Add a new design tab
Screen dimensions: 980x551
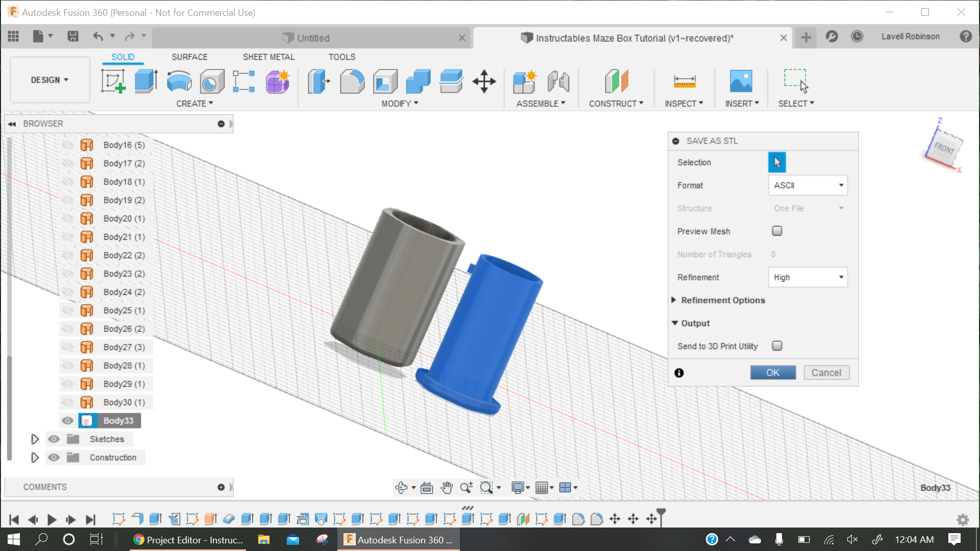[806, 37]
